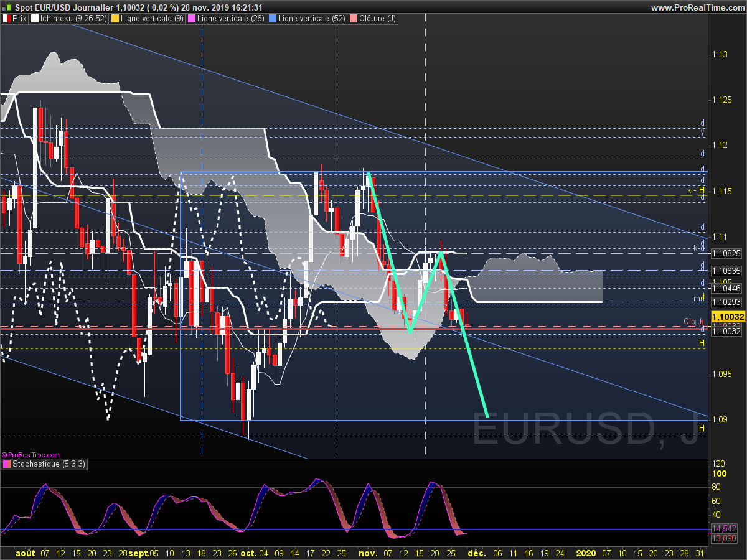
Task: Click the 100 level on Stochastique scale
Action: 720,474
